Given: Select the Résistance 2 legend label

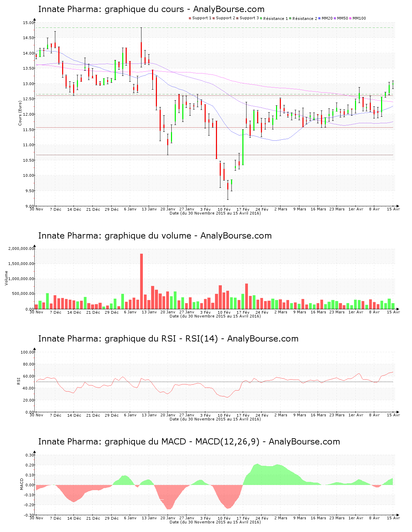Looking at the screenshot, I should 305,19.
